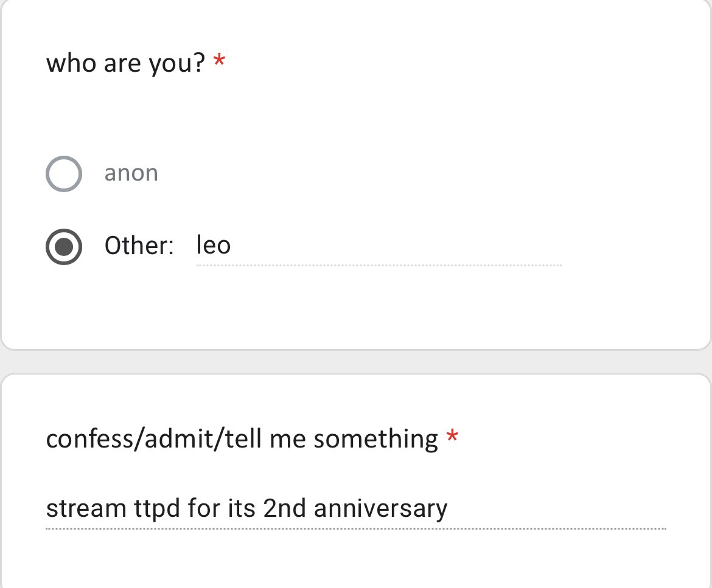This screenshot has width=712, height=588.
Task: Click the red asterisk beside 'who are you?'
Action: pyautogui.click(x=219, y=61)
